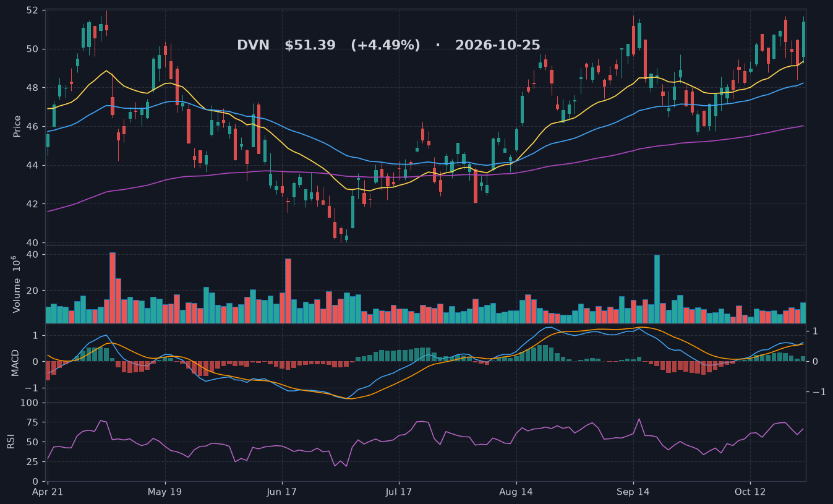Click the last candlestick on price chart

click(803, 40)
